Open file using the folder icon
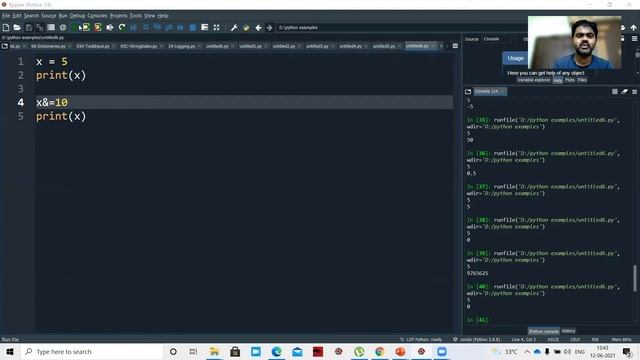 pos(17,27)
